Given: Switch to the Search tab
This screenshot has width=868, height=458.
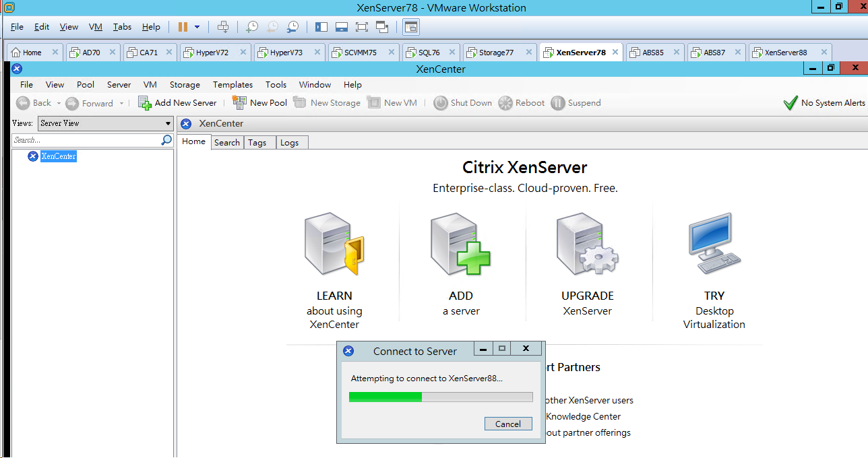Looking at the screenshot, I should point(227,142).
